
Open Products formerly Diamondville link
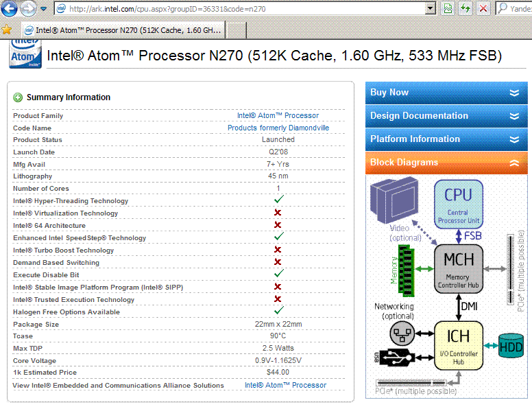[x=278, y=128]
